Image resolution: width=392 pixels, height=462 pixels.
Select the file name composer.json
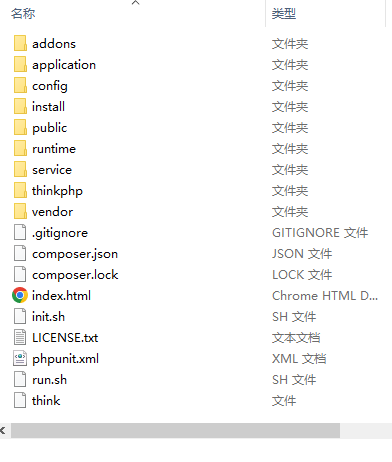[75, 254]
